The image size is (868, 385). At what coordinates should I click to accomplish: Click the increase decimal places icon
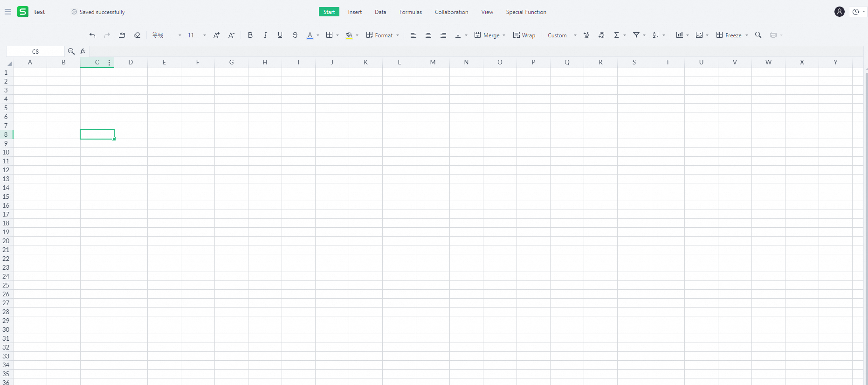coord(587,35)
